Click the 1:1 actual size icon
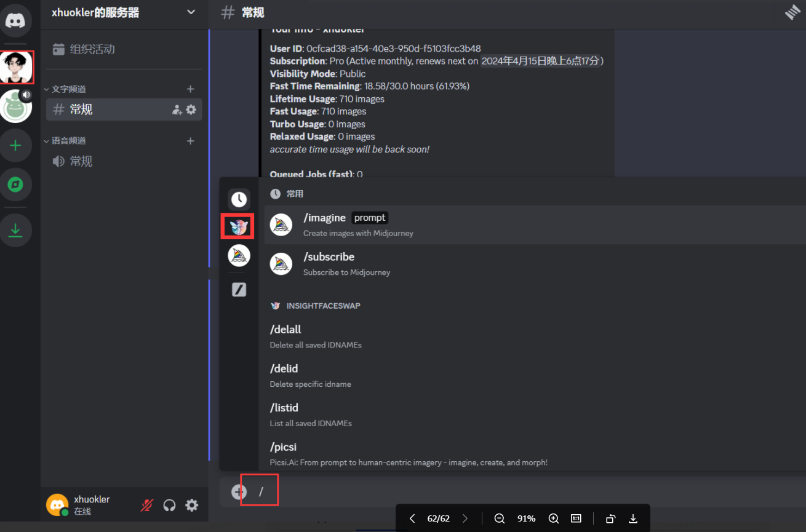Viewport: 806px width, 532px height. [x=577, y=518]
